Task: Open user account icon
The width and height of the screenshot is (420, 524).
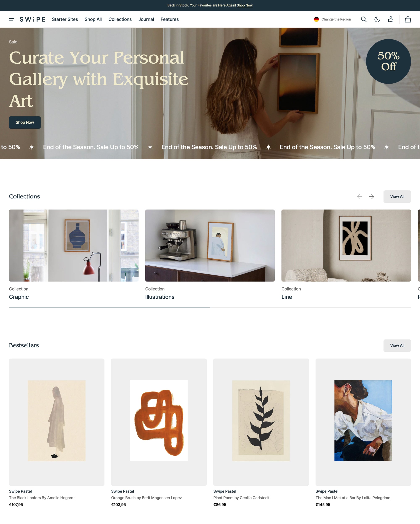Action: point(391,19)
